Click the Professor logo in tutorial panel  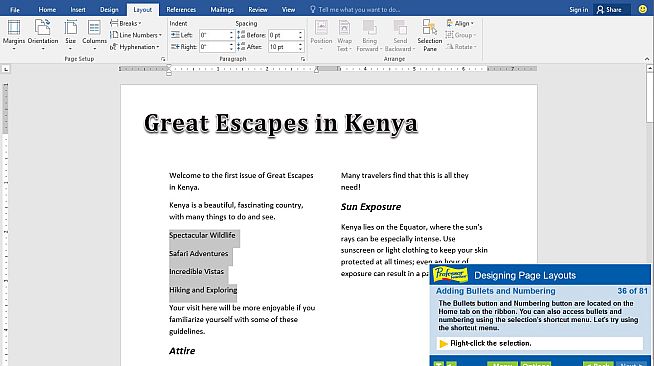click(450, 275)
